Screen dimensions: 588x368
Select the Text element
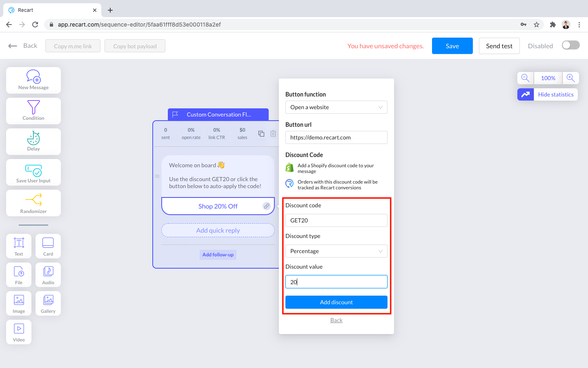pos(19,246)
